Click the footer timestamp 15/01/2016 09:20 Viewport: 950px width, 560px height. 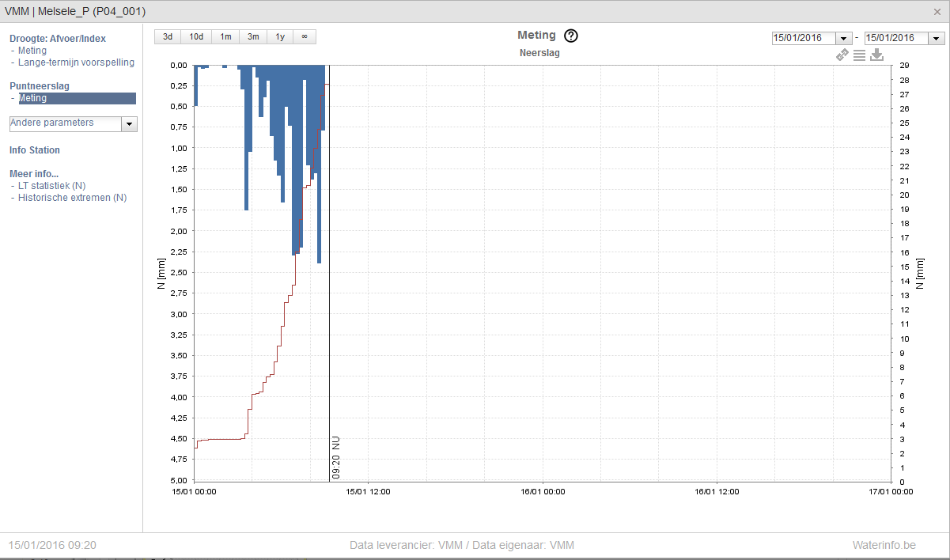pyautogui.click(x=52, y=545)
